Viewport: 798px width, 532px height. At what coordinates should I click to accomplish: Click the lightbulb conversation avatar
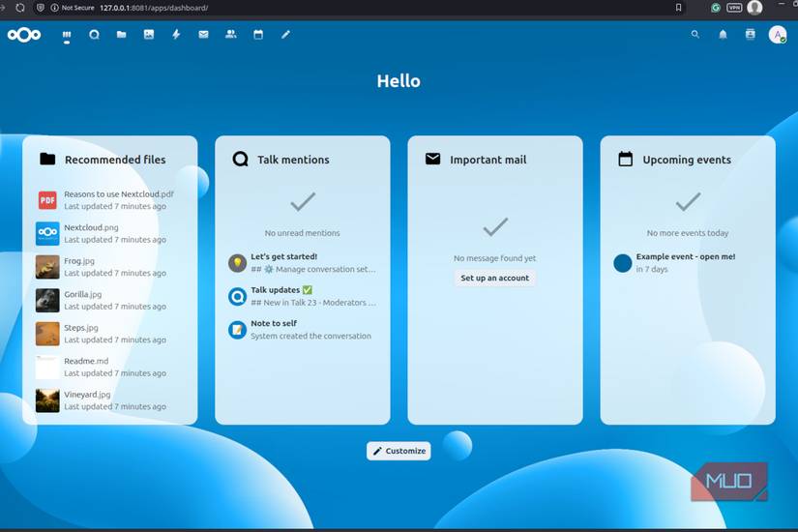pos(237,263)
